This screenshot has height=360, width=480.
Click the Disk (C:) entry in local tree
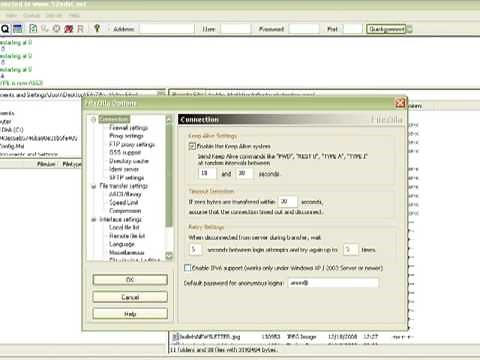[x=12, y=130]
